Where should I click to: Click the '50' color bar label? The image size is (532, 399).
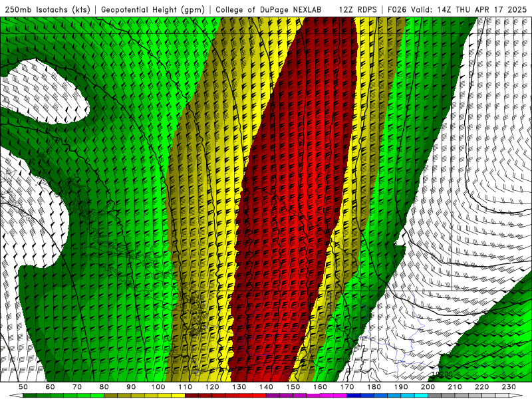(23, 387)
